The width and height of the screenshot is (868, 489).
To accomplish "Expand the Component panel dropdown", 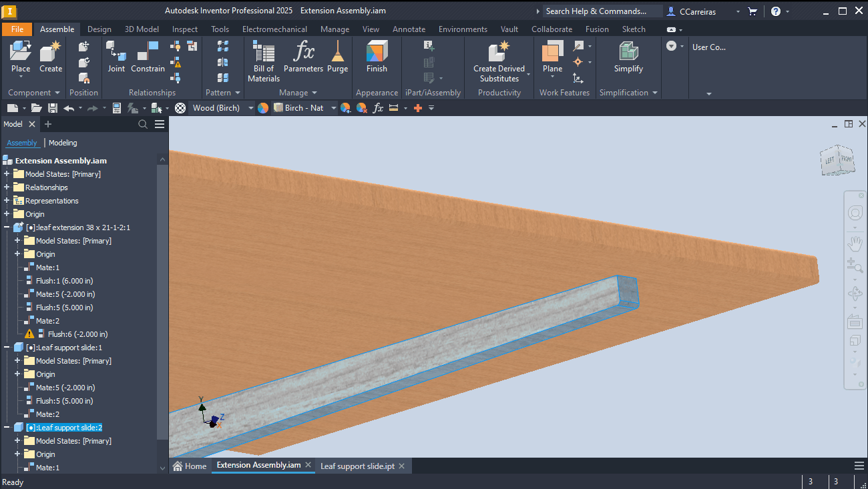I will pos(57,93).
